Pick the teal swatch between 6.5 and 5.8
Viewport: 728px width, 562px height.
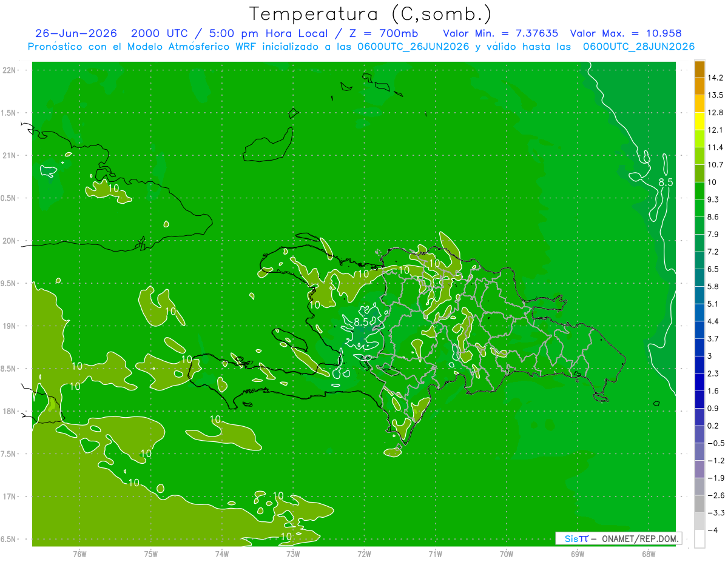(699, 277)
